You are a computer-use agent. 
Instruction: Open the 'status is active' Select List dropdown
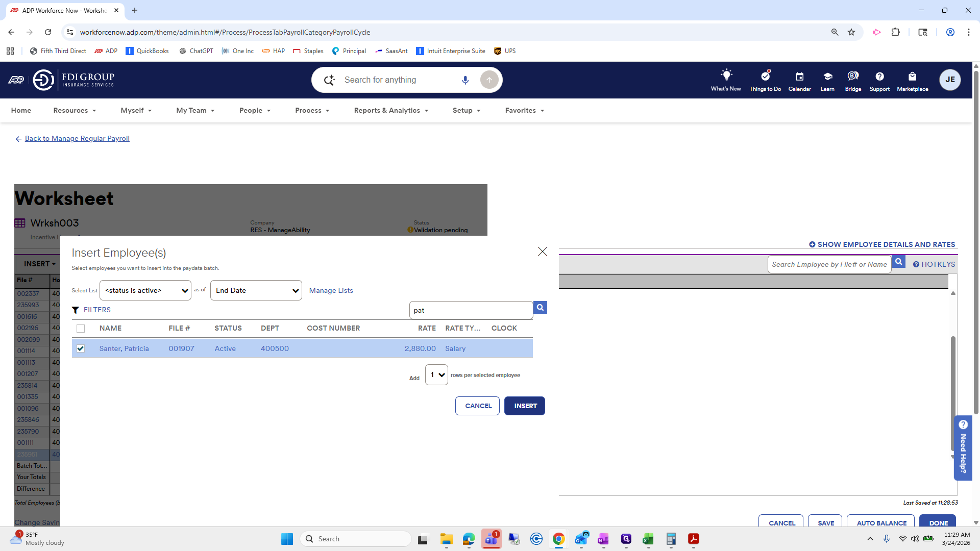pos(145,291)
